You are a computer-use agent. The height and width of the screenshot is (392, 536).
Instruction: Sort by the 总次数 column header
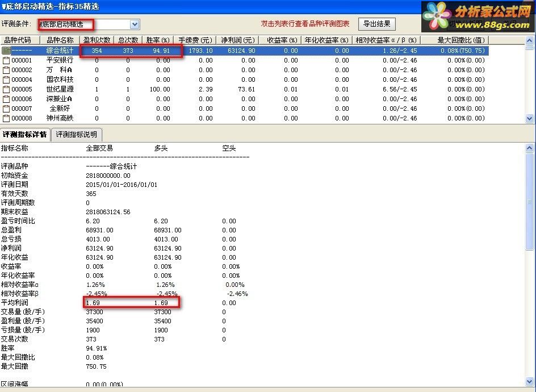pyautogui.click(x=128, y=40)
